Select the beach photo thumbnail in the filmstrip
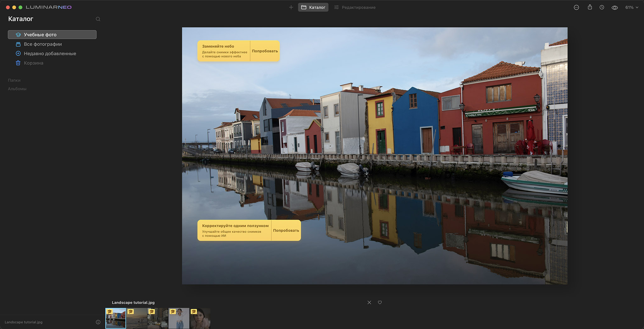The height and width of the screenshot is (329, 644). tap(137, 318)
